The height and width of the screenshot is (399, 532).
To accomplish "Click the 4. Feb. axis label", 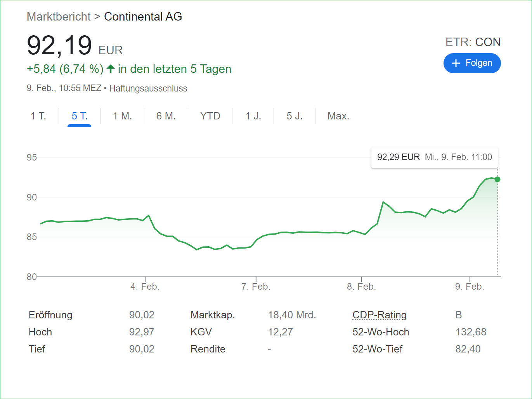I will click(x=145, y=287).
